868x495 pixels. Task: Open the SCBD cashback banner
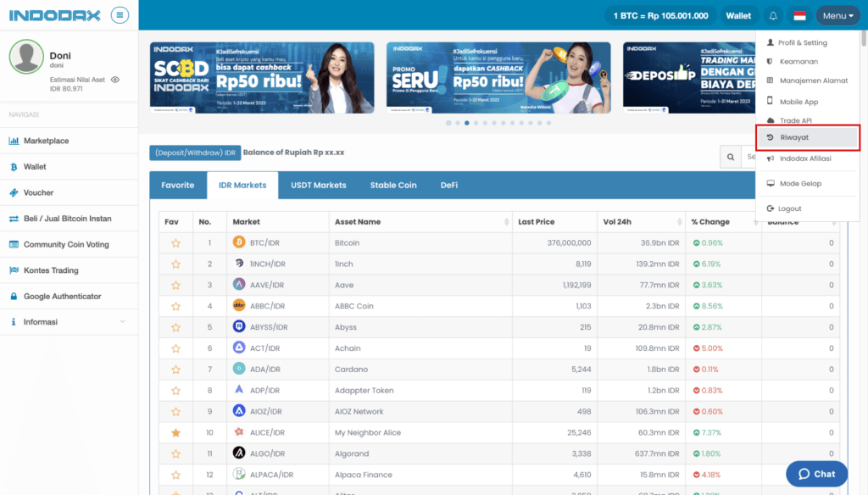(262, 77)
